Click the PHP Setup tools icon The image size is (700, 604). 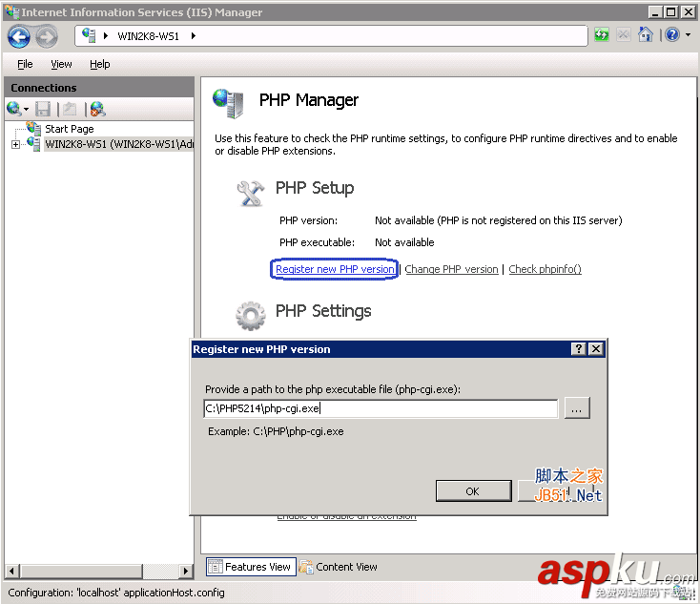click(x=251, y=193)
